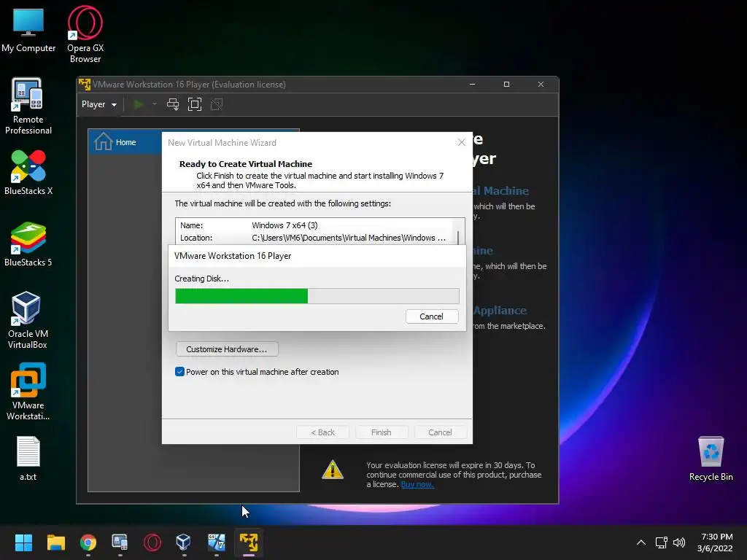Cancel the Creating Disk progress dialog
The width and height of the screenshot is (747, 560).
pos(432,316)
